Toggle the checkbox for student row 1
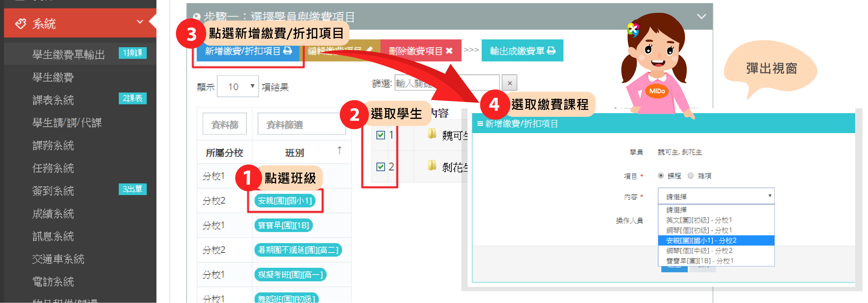868x303 pixels. [381, 135]
